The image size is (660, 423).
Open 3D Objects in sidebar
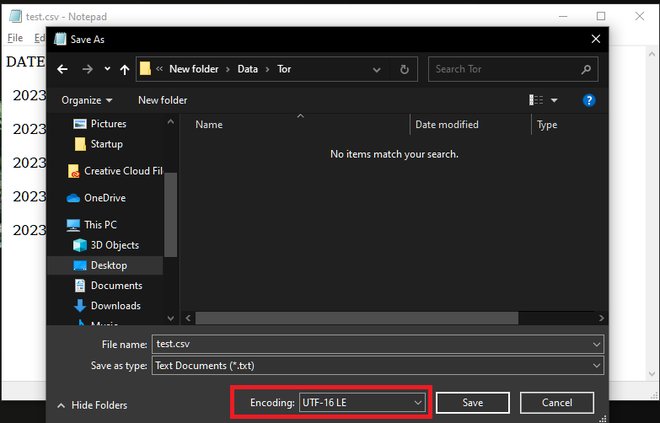point(115,245)
